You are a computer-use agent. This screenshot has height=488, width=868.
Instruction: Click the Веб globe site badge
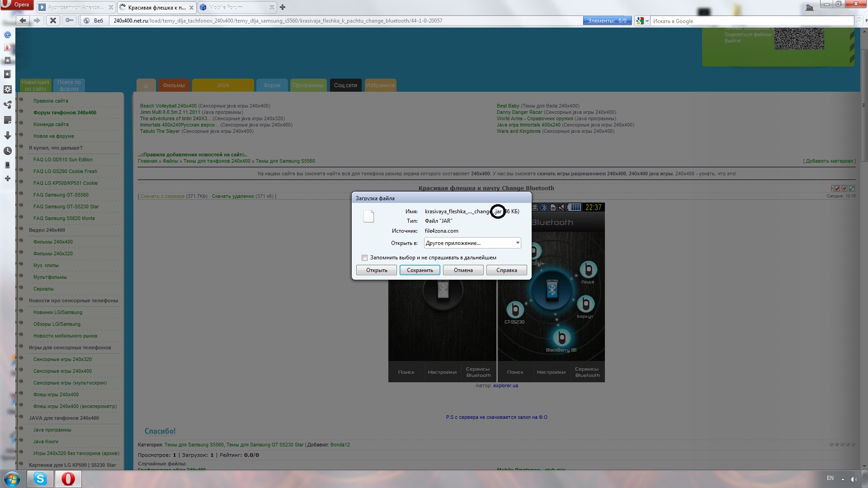click(x=94, y=21)
